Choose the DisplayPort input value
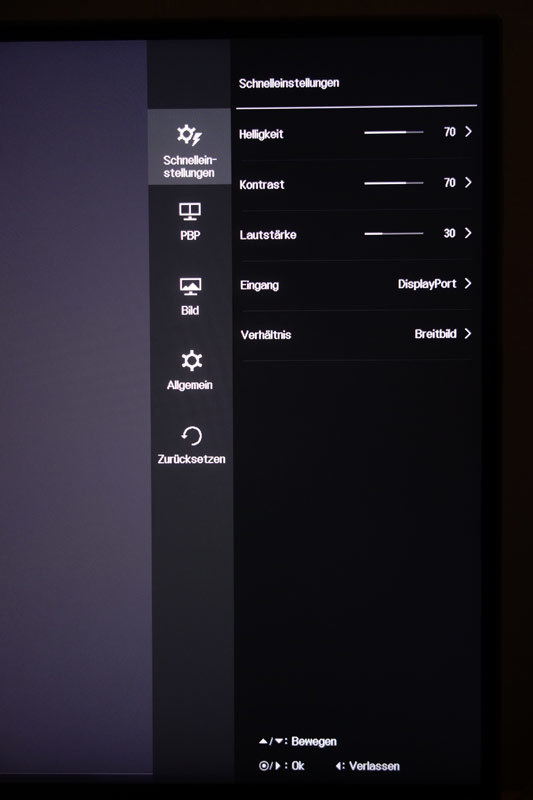This screenshot has height=800, width=533. coord(427,284)
